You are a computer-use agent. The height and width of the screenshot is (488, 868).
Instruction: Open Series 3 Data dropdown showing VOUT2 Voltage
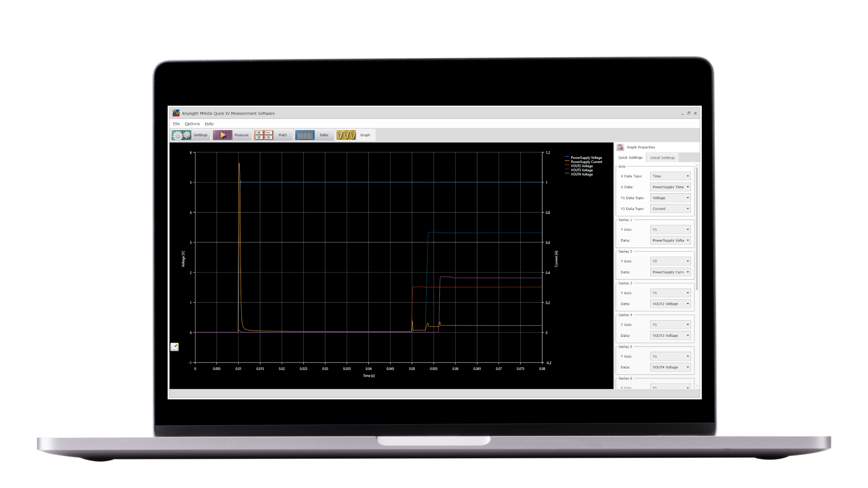click(670, 303)
